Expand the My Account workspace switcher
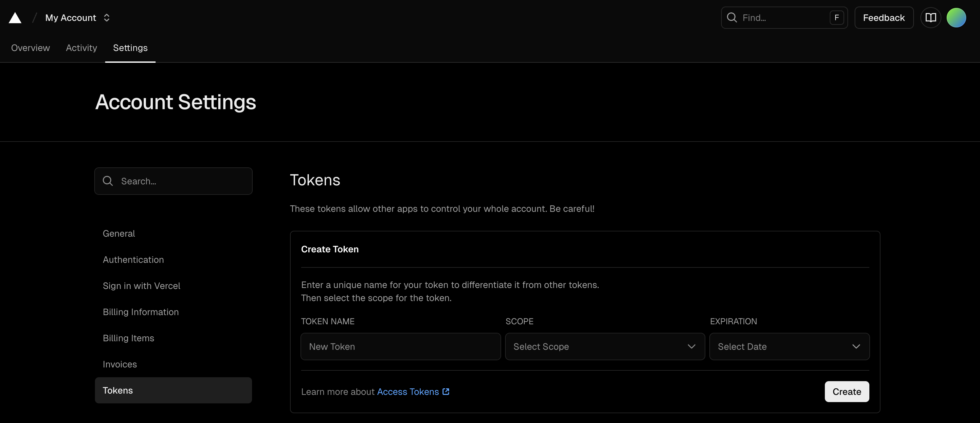 coord(106,17)
